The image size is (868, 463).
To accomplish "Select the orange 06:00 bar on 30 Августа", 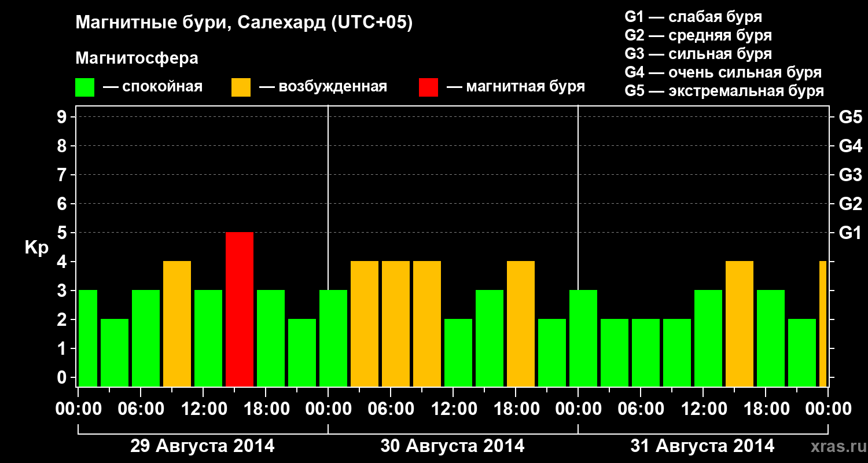I will coord(396,324).
